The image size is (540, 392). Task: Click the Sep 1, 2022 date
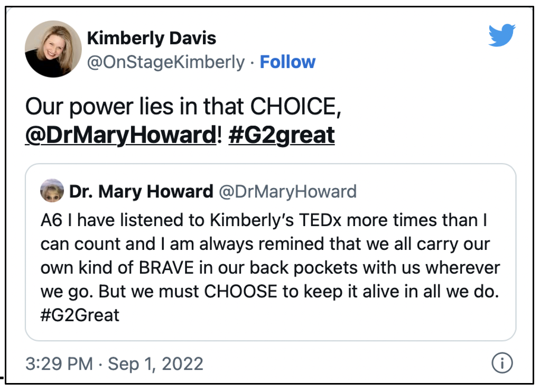coord(156,364)
